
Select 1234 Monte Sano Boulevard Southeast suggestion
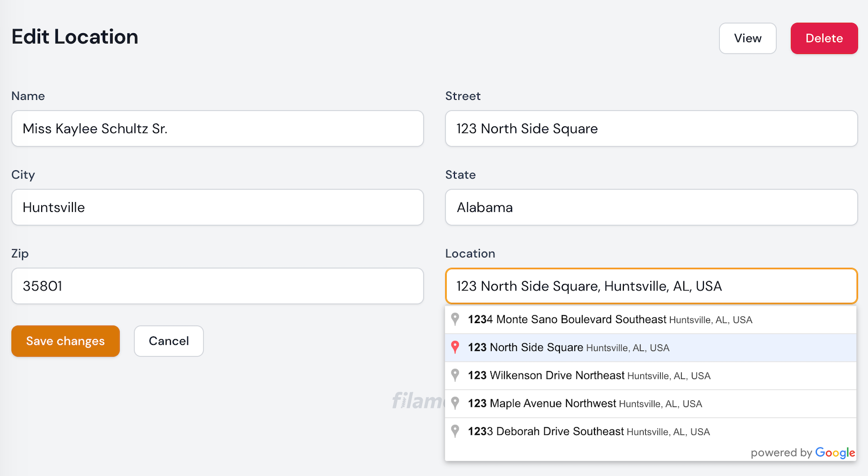click(610, 320)
